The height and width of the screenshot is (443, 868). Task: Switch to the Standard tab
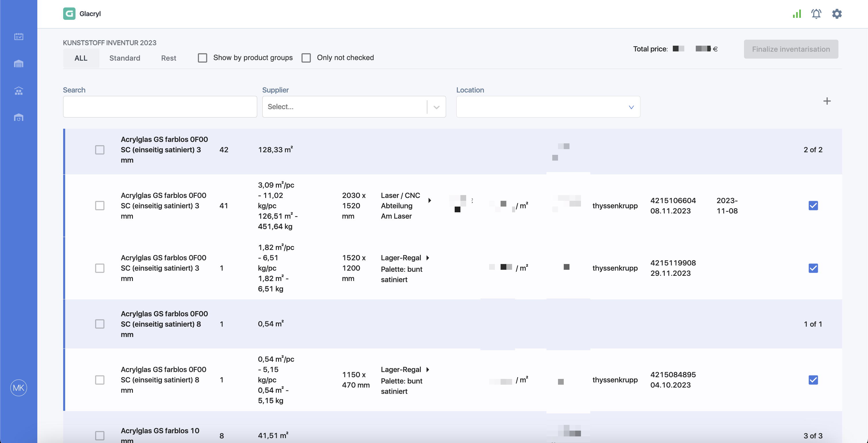(125, 58)
